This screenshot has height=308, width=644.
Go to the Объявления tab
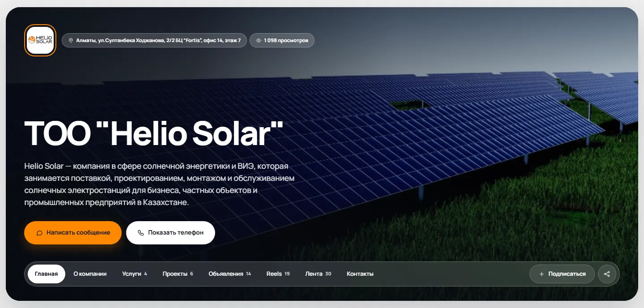230,274
